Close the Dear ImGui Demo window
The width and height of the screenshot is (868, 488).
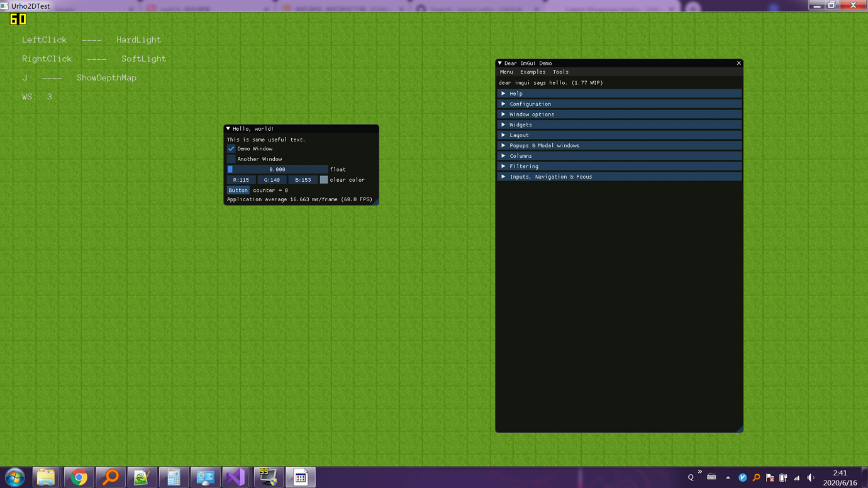coord(739,63)
